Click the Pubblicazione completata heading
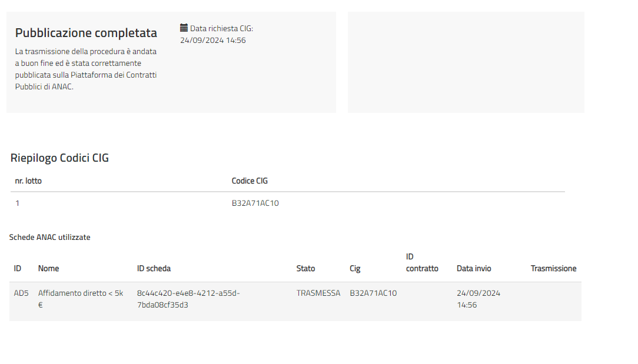This screenshot has height=364, width=638. tap(86, 33)
